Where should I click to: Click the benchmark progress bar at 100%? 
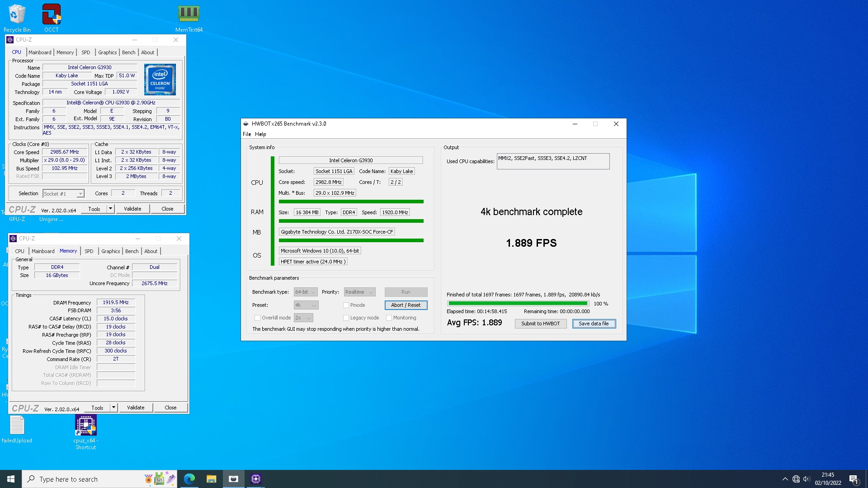(x=518, y=304)
